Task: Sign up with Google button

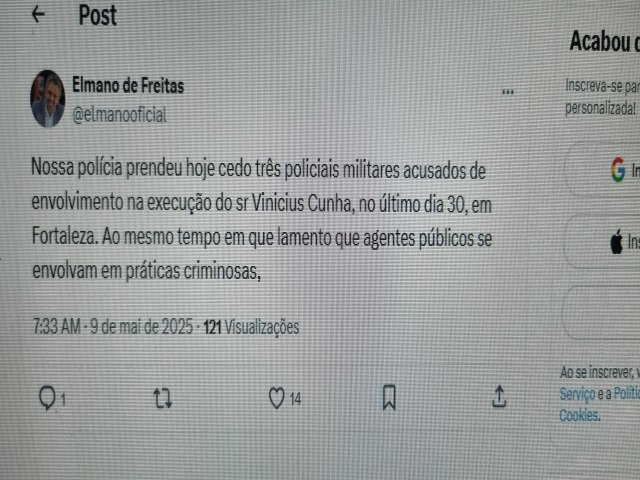Action: [x=602, y=170]
